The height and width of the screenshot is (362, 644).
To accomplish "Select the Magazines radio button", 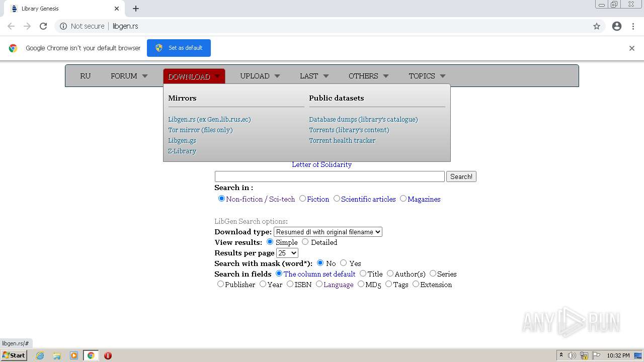I will 403,199.
